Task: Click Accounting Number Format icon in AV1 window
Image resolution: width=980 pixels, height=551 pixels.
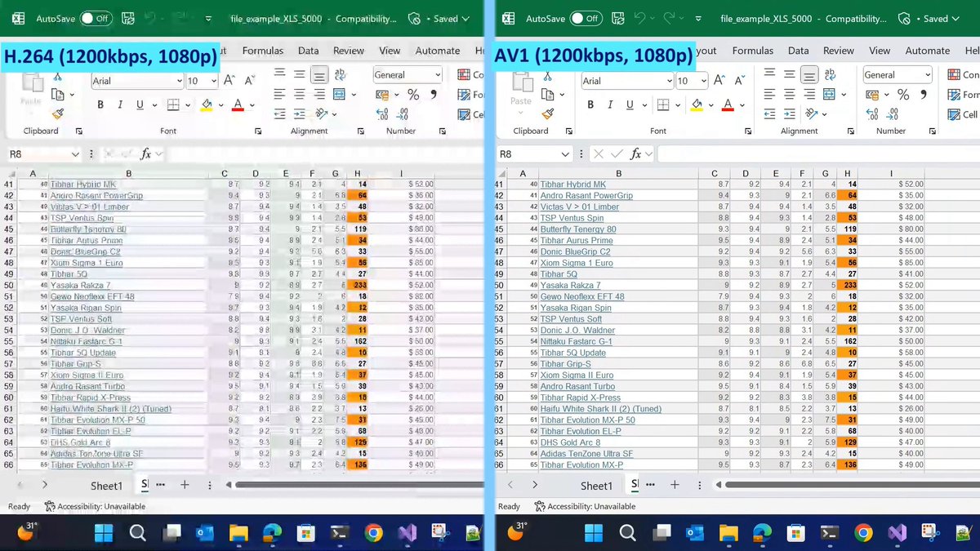Action: [x=872, y=95]
